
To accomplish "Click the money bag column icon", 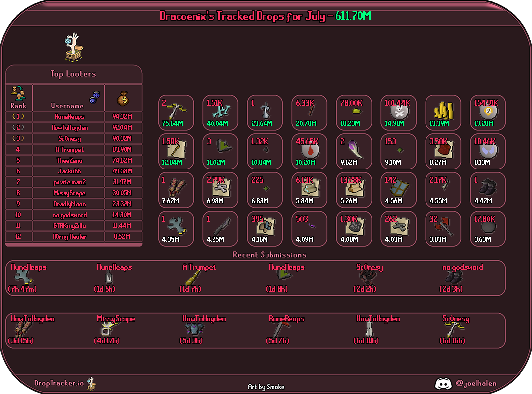I will [123, 99].
